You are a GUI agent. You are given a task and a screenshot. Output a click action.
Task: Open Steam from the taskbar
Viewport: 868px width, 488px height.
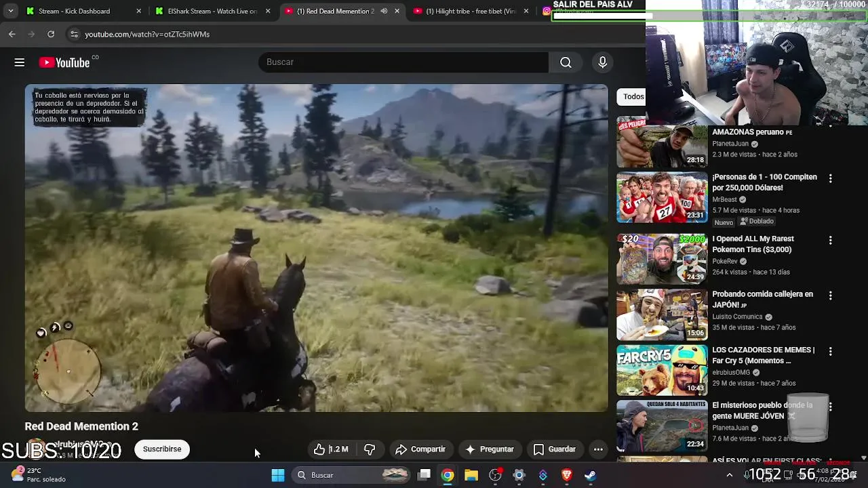[591, 475]
